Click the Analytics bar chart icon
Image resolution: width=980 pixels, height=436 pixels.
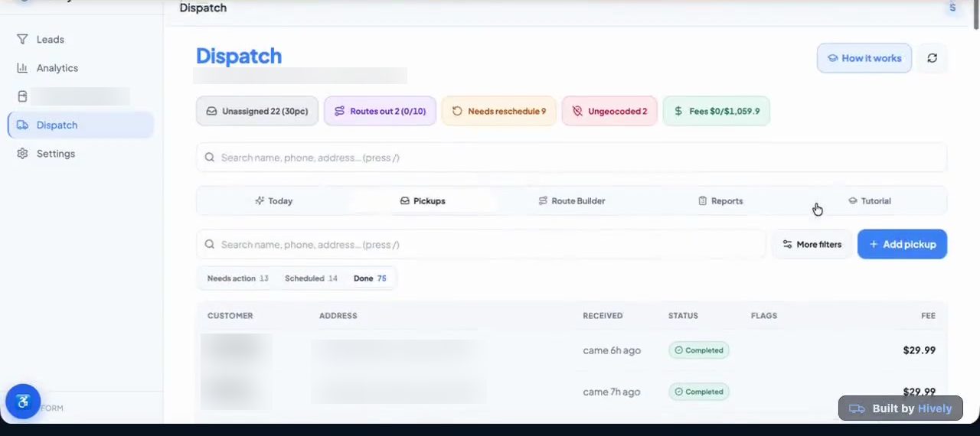point(22,68)
